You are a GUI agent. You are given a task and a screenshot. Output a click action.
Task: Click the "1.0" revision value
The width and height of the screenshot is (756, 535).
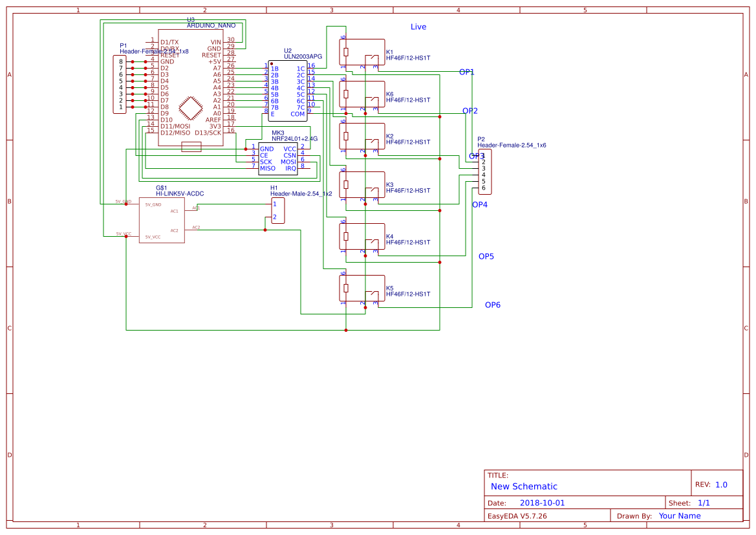coord(721,485)
